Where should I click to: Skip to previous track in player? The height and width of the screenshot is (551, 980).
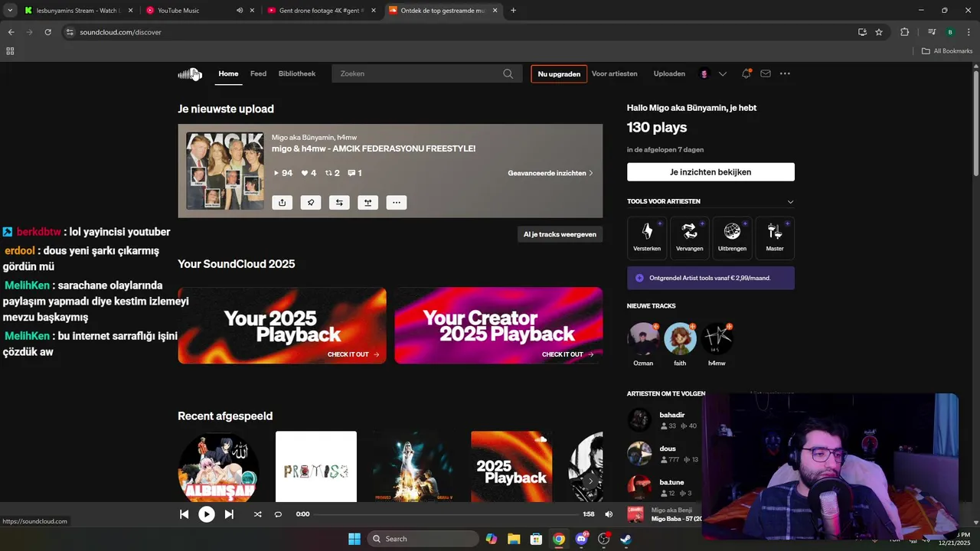coord(185,514)
